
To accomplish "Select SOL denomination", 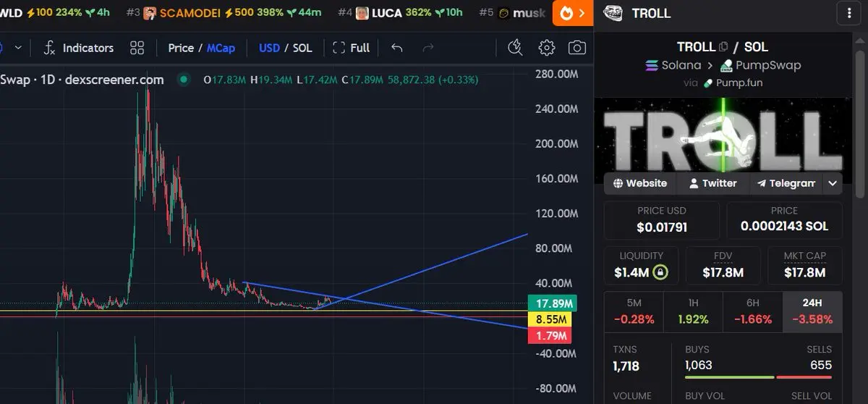I will point(302,48).
